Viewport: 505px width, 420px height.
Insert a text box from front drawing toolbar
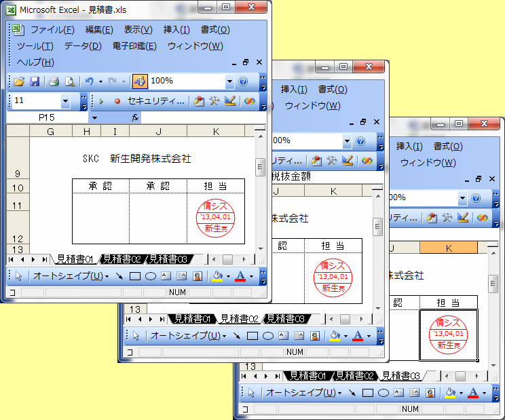tap(166, 276)
